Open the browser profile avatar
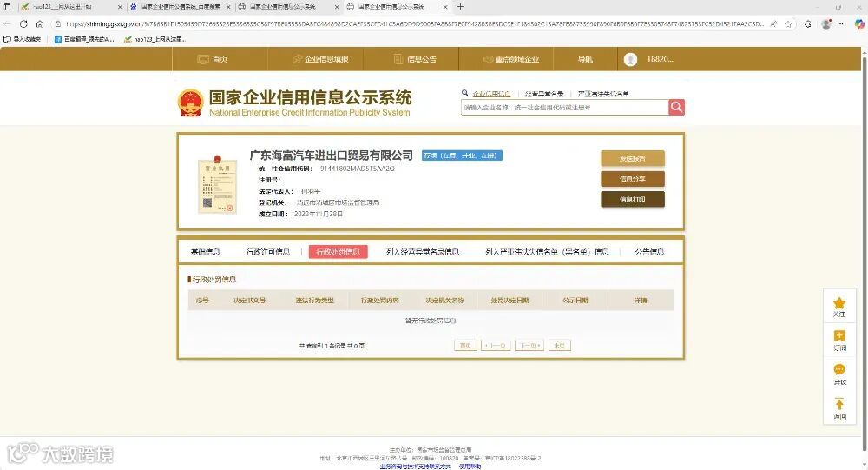The image size is (868, 470). pyautogui.click(x=826, y=23)
